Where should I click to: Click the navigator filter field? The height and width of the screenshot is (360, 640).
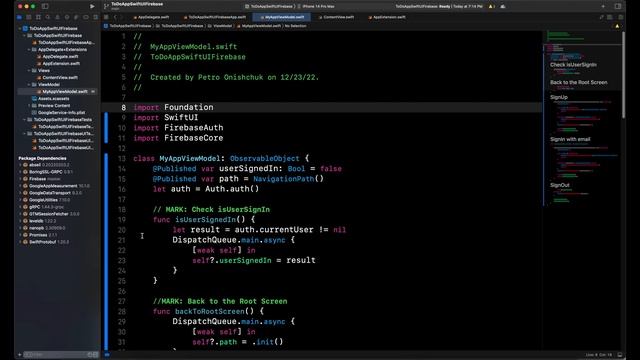click(60, 355)
